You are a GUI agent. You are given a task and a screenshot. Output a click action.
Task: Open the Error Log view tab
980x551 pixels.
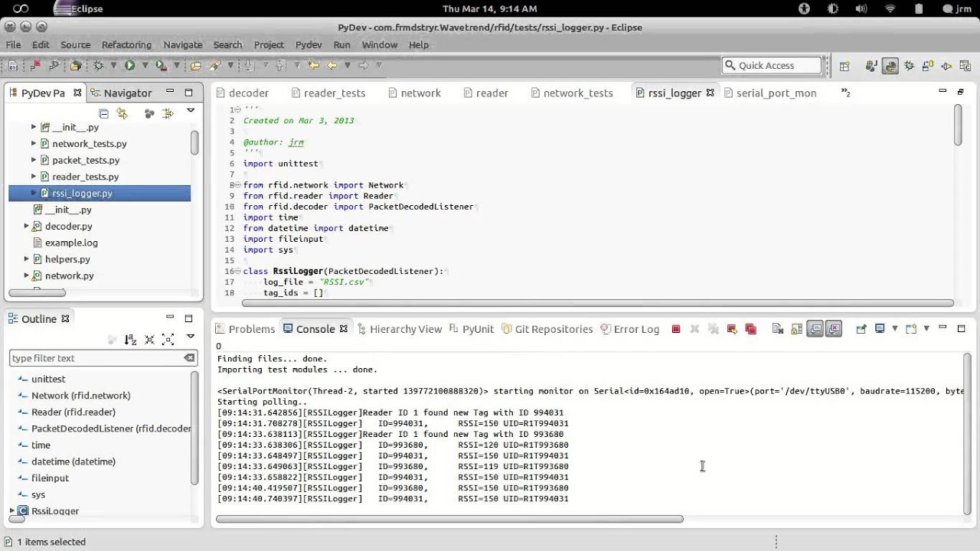click(x=630, y=329)
